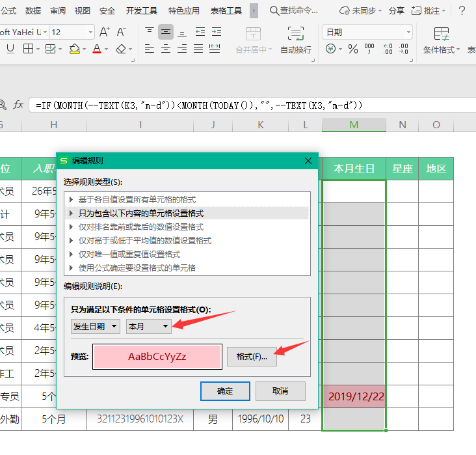
Task: Open the 审阅 ribbon tab
Action: [58, 11]
